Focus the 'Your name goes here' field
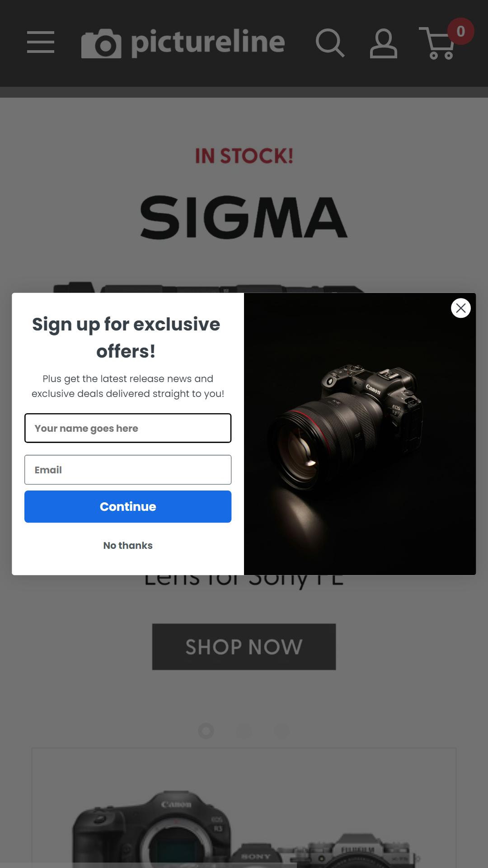 [128, 428]
